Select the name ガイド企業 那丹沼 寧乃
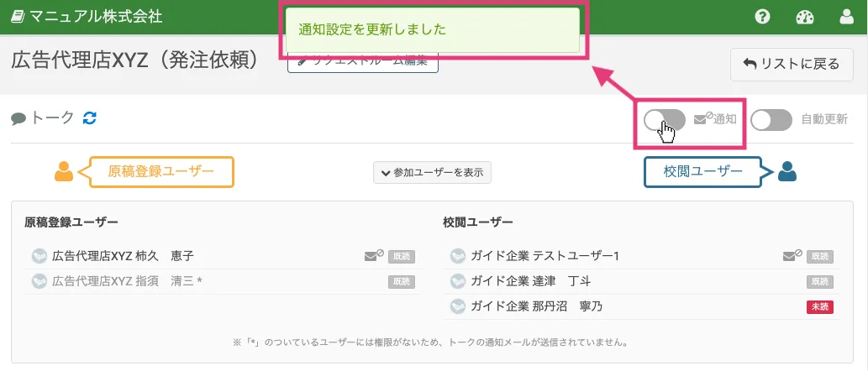Viewport: 868px width, 371px height. tap(536, 306)
